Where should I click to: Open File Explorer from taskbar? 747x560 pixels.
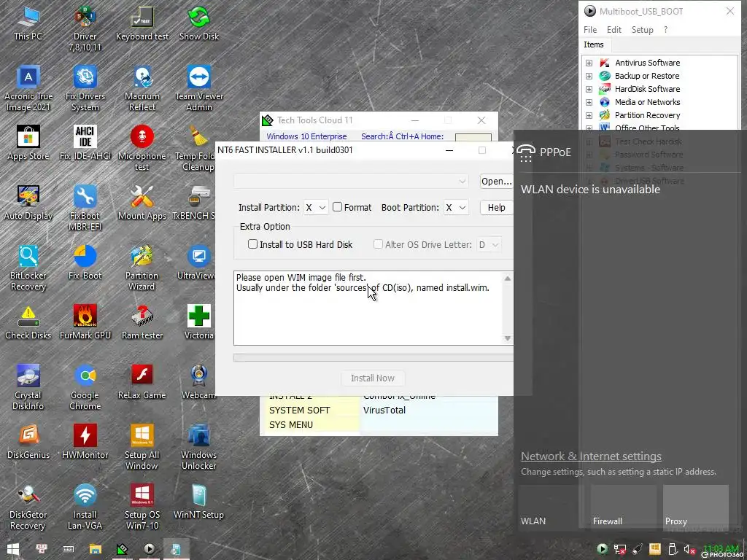[96, 549]
